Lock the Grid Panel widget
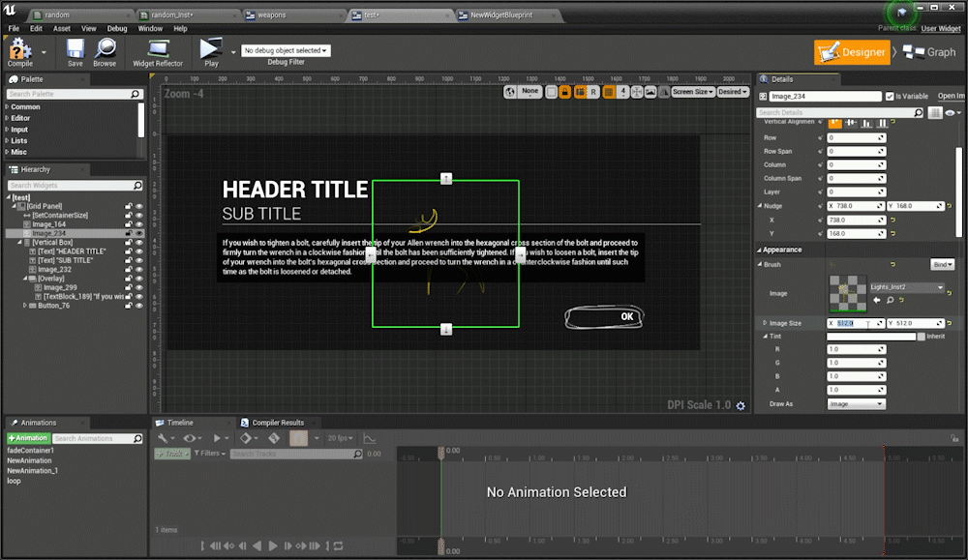 click(129, 207)
